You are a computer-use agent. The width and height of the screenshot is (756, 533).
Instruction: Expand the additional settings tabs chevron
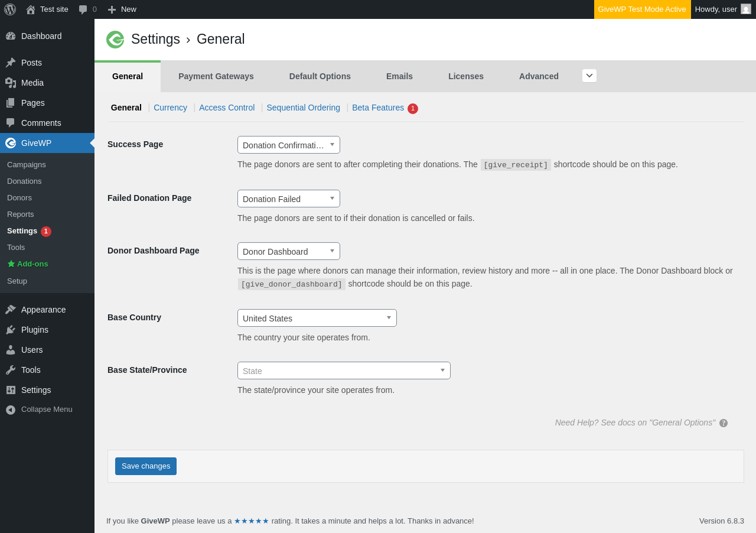(589, 76)
